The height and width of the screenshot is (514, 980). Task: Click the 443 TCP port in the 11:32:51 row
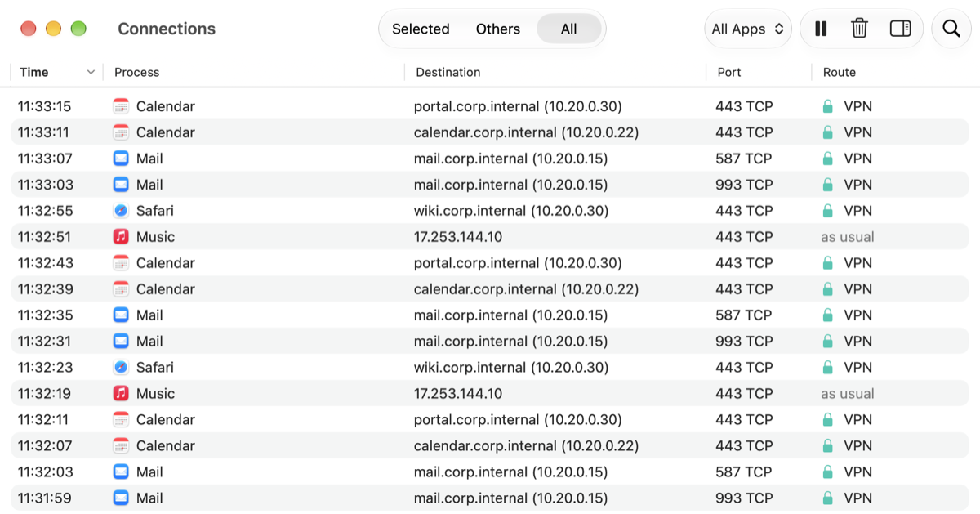(x=744, y=237)
